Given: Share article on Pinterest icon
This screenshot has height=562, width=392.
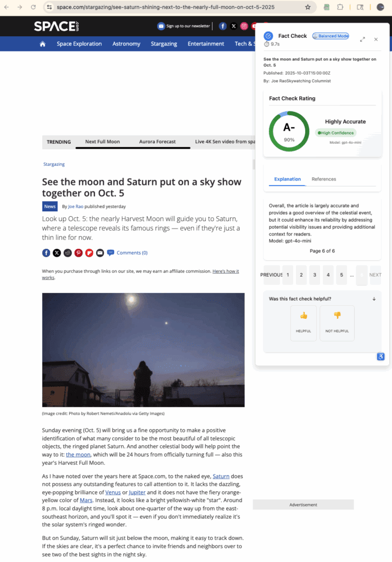Looking at the screenshot, I should 79,253.
